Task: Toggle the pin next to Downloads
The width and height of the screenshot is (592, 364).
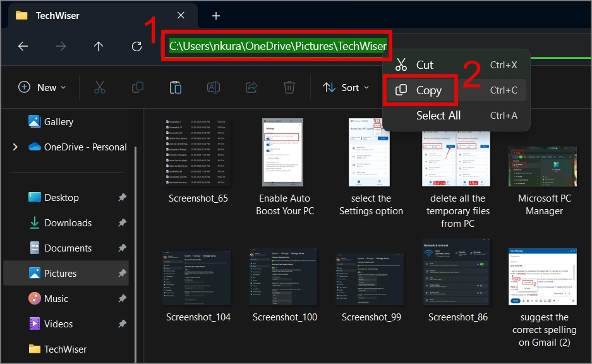Action: click(x=122, y=223)
